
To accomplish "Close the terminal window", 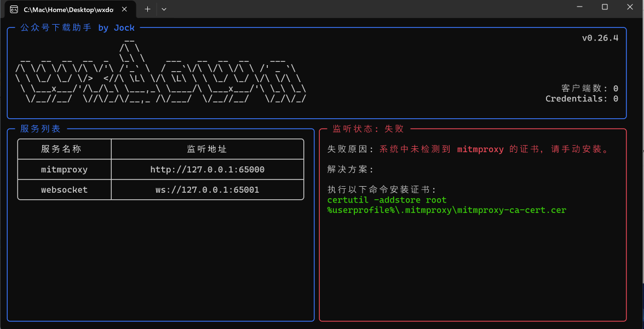I will coord(630,7).
